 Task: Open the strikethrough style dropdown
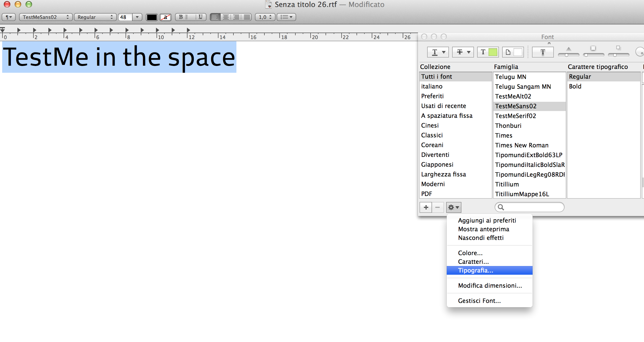tap(463, 52)
